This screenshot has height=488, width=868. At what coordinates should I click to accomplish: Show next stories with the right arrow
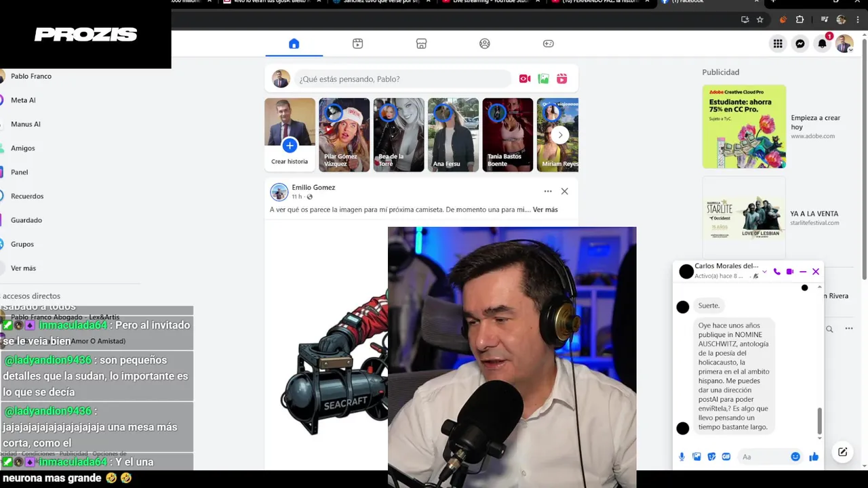(559, 135)
